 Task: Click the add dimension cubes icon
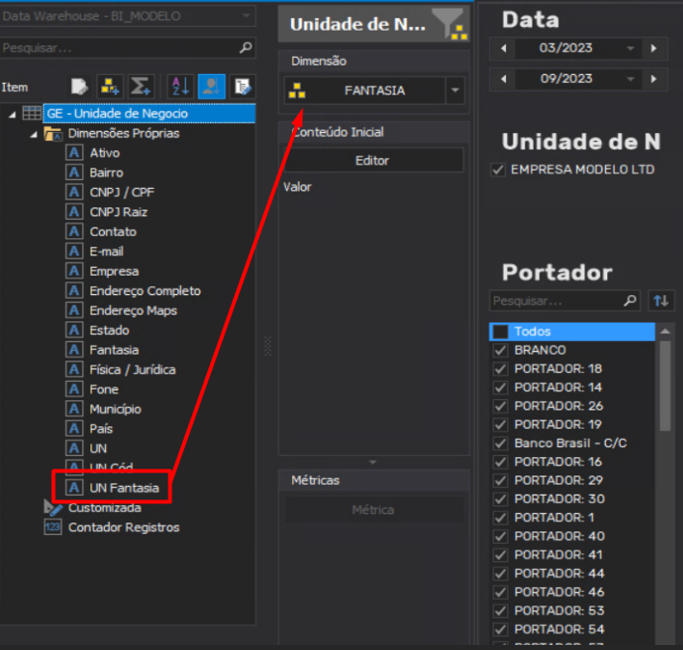tap(110, 86)
